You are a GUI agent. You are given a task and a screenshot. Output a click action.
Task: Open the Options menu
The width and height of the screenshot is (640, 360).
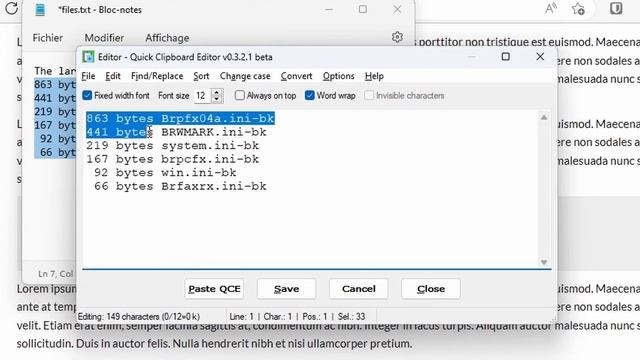(338, 76)
